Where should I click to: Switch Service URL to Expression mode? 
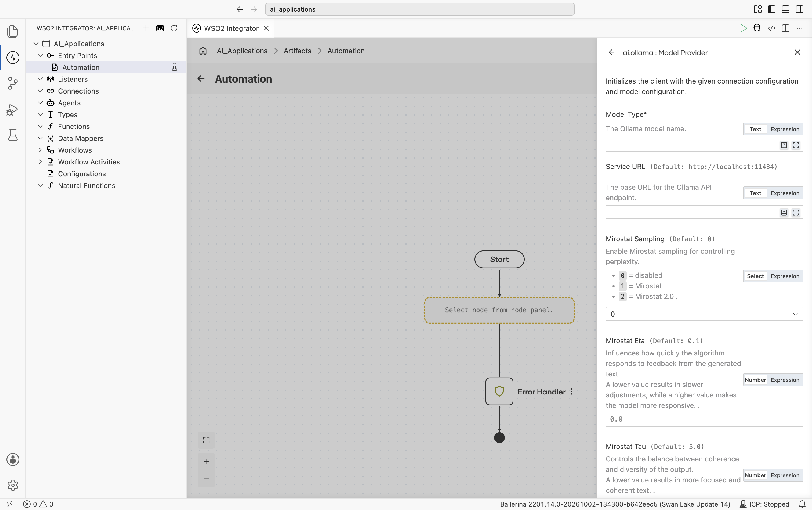click(x=785, y=193)
